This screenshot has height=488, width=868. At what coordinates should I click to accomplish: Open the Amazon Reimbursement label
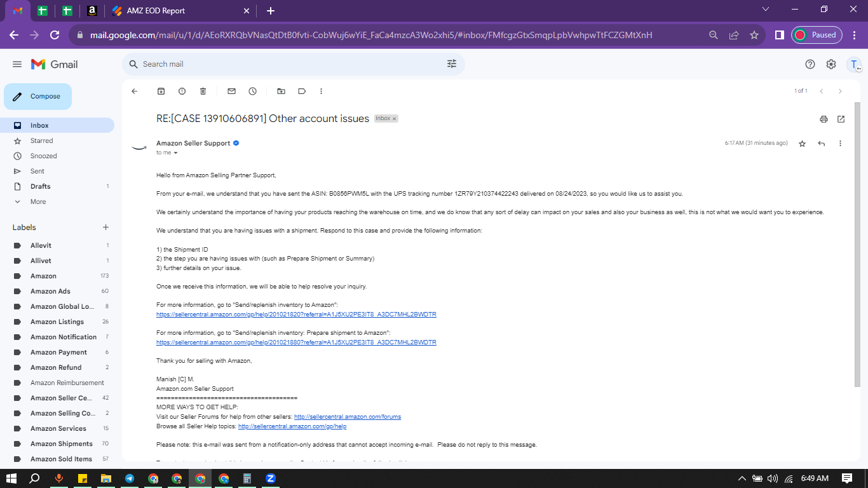tap(57, 383)
